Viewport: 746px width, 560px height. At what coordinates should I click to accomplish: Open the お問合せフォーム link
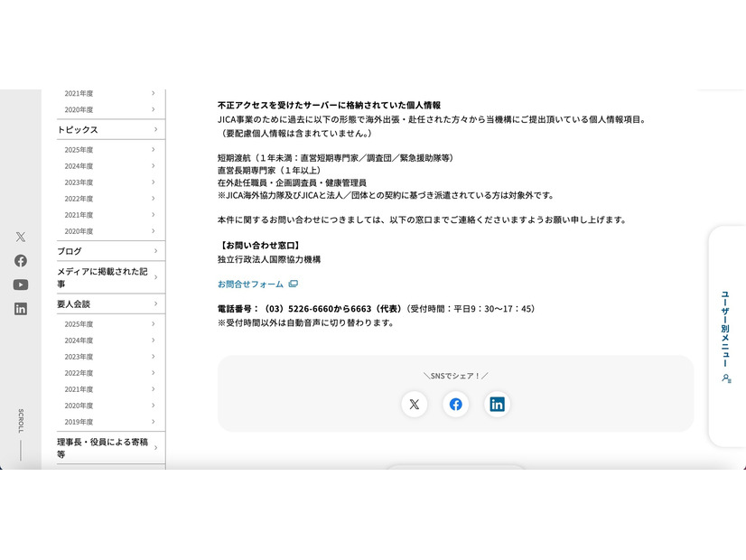tap(250, 283)
